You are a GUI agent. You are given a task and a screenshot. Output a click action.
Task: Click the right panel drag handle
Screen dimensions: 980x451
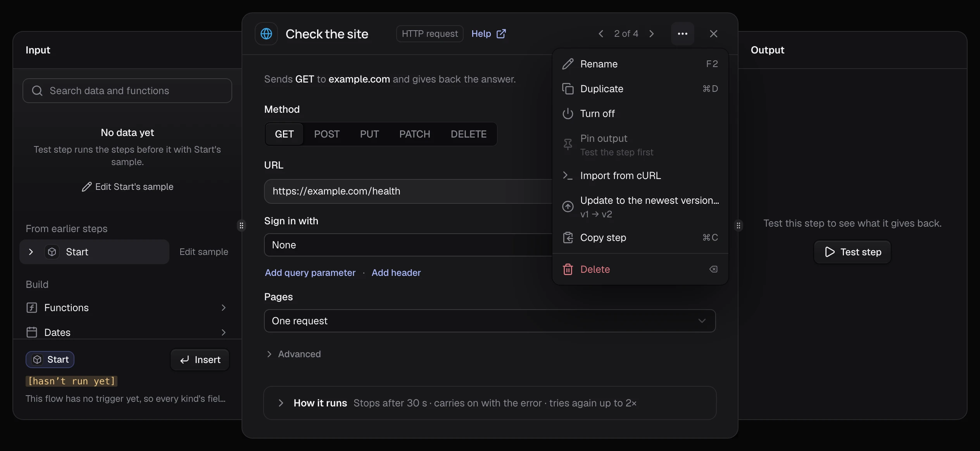(x=738, y=225)
